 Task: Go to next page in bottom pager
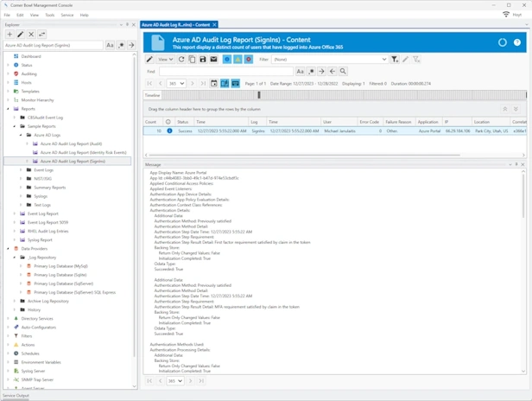tap(190, 381)
